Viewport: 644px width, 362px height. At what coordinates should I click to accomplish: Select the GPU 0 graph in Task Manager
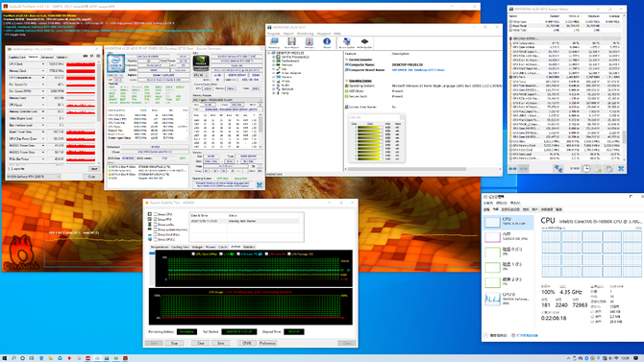point(492,299)
